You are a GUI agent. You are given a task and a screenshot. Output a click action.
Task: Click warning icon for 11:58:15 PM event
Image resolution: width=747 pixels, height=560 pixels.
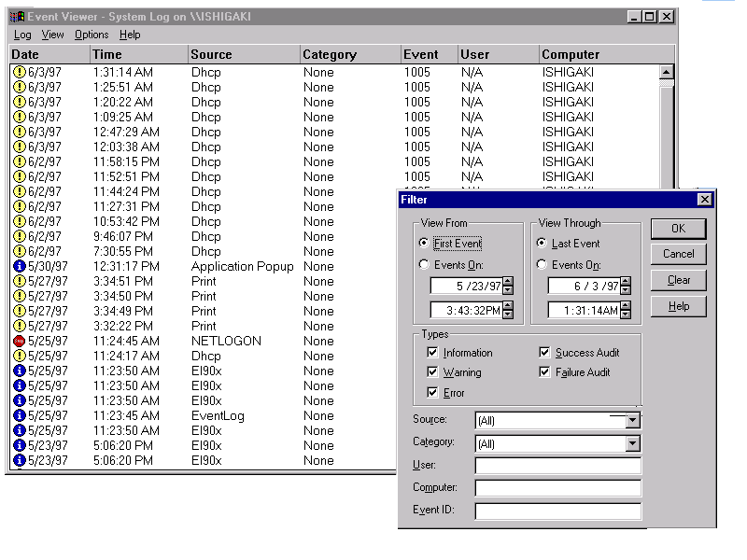(19, 161)
